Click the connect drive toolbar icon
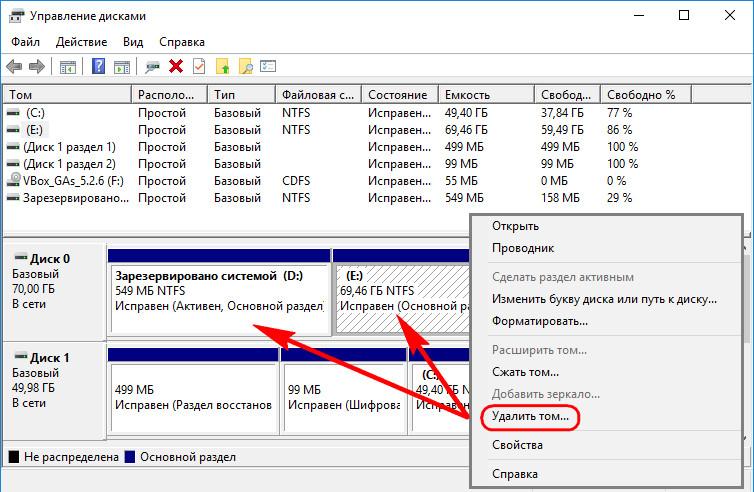 pos(152,66)
